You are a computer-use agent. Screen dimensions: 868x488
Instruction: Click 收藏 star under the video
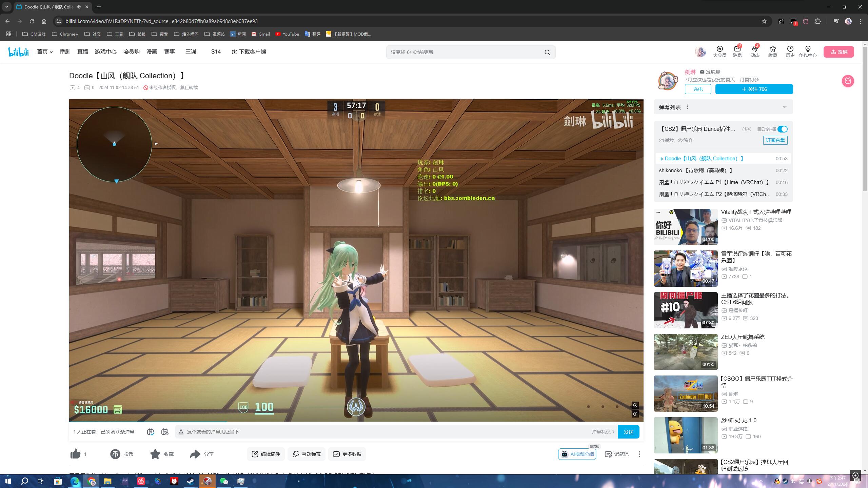(x=155, y=454)
